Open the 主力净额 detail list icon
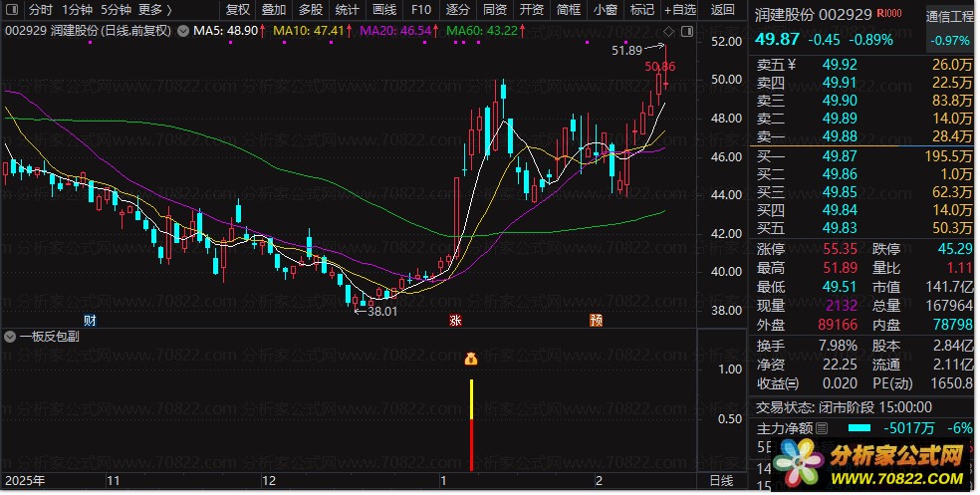This screenshot has width=980, height=495. (x=822, y=428)
